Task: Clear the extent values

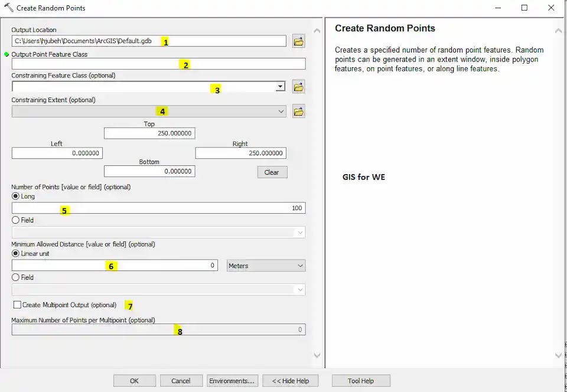Action: 272,172
